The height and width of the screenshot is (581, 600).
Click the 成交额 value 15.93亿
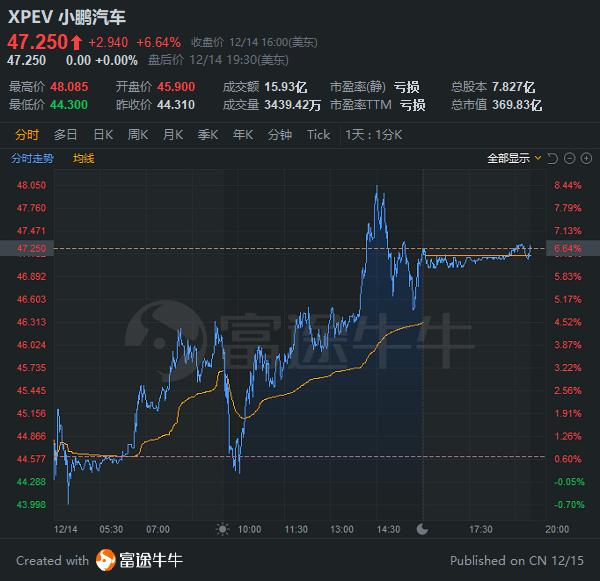(286, 87)
